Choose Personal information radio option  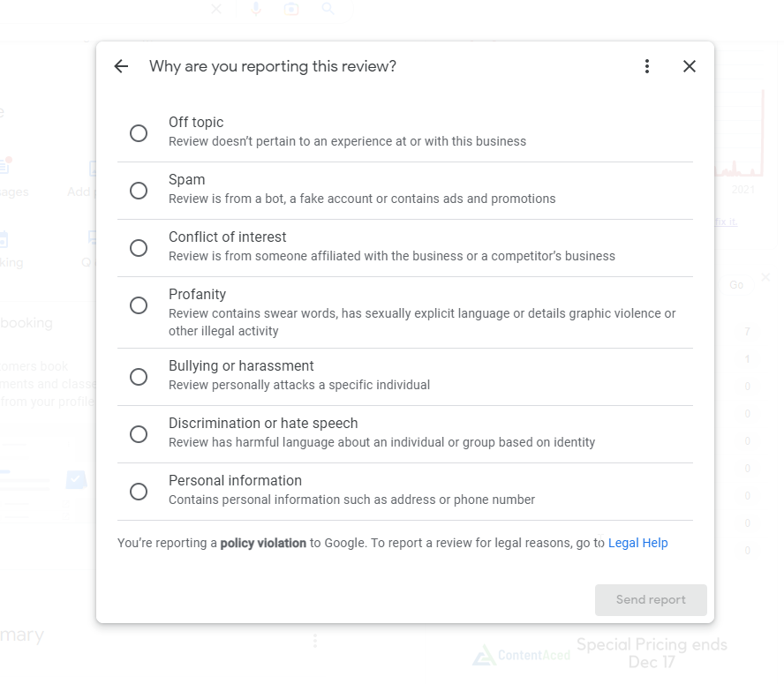[x=139, y=492]
